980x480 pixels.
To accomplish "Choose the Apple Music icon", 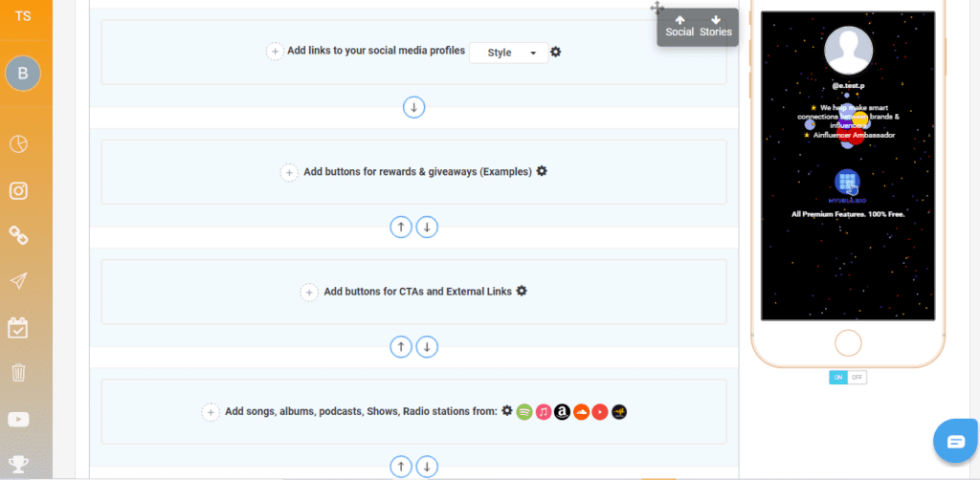I will pos(544,412).
